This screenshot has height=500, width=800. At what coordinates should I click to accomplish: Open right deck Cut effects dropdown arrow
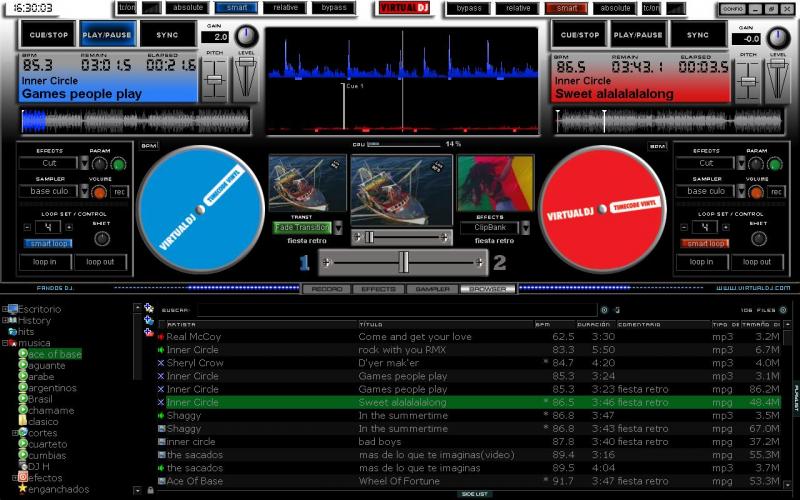(x=741, y=163)
